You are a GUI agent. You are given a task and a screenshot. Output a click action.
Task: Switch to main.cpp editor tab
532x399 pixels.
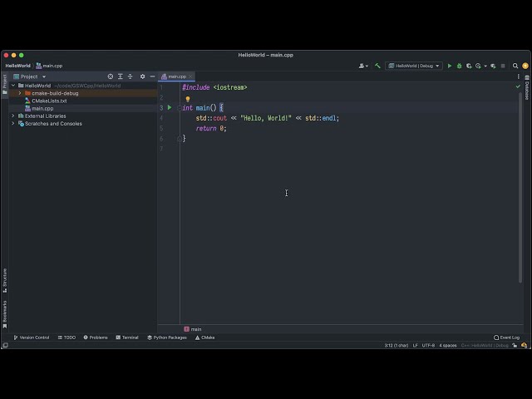coord(175,76)
